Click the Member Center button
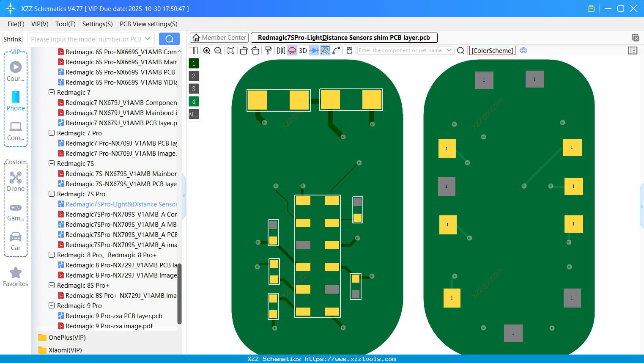The width and height of the screenshot is (644, 363). coord(219,37)
